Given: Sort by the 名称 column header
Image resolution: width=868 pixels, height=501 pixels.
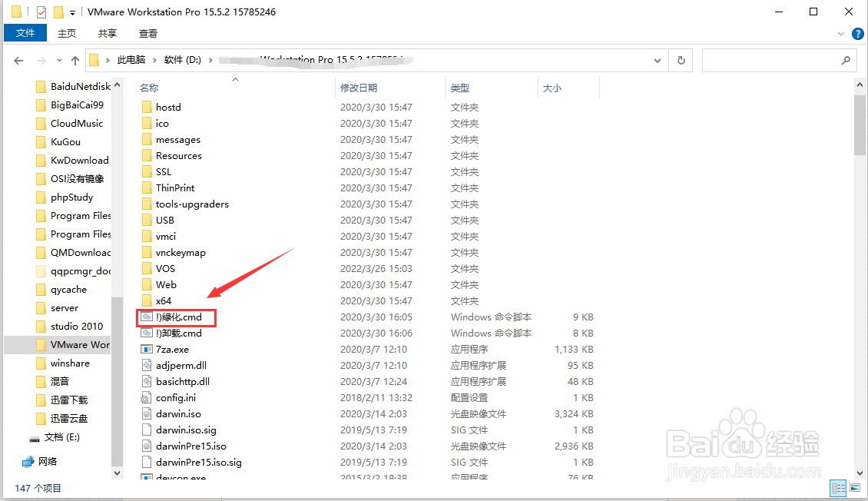Looking at the screenshot, I should [x=149, y=88].
